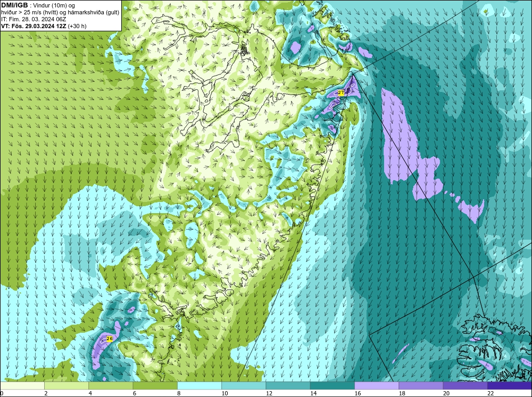Click the '(+30 h)' forecast offset text
532x397 pixels.
77,26
